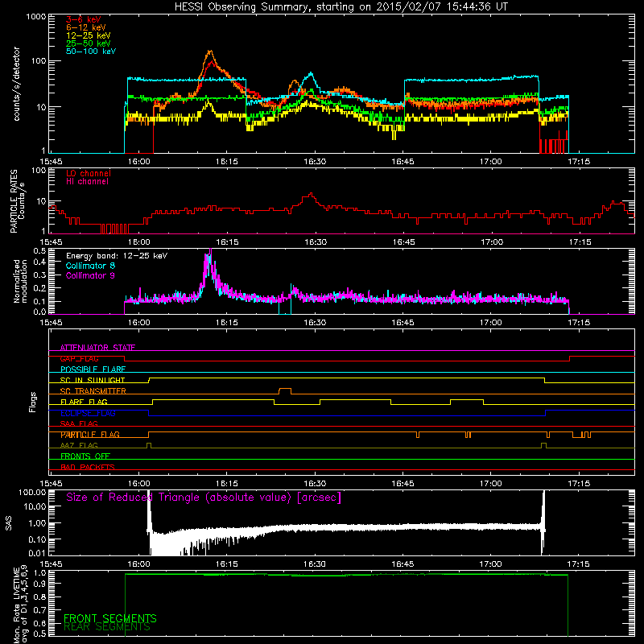
Task: Select the 'POSSIBLE_FLARE' flag label
Action: (93, 369)
